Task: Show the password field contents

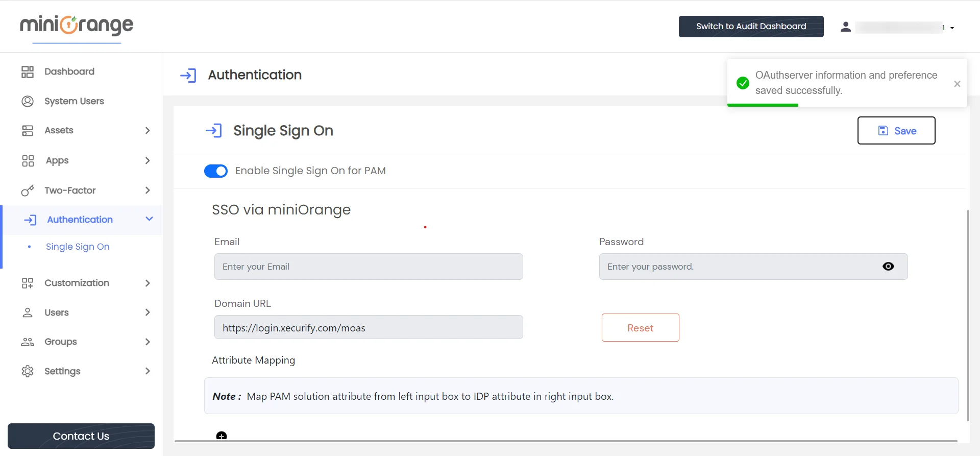Action: [889, 266]
